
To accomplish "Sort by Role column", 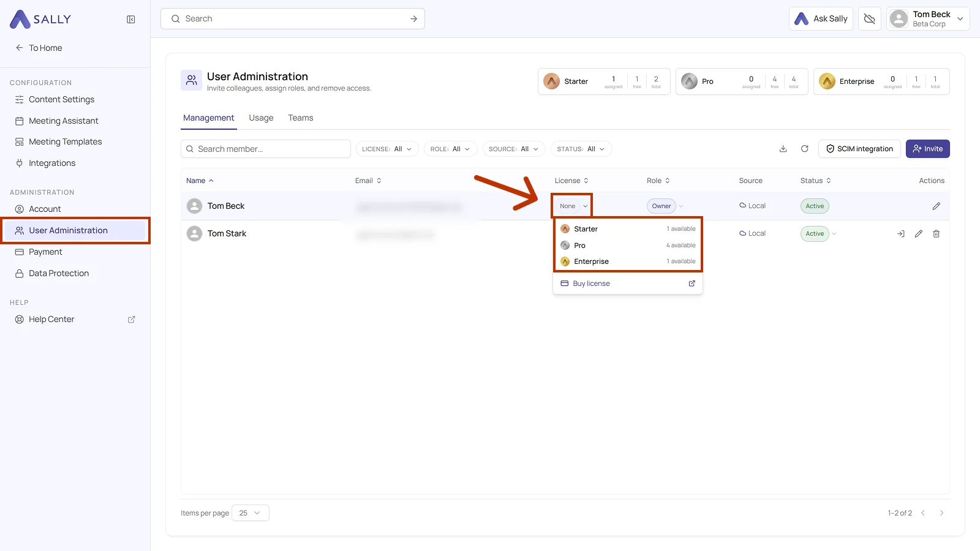I will (658, 181).
